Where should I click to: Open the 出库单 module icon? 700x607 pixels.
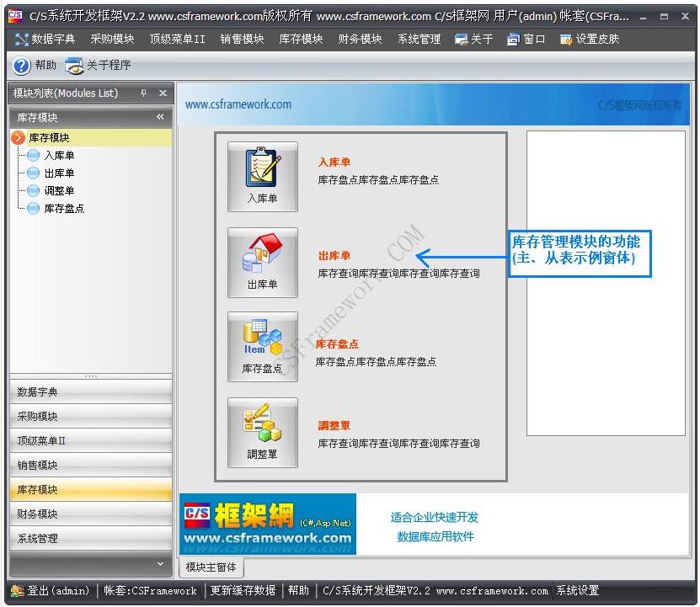pyautogui.click(x=261, y=259)
